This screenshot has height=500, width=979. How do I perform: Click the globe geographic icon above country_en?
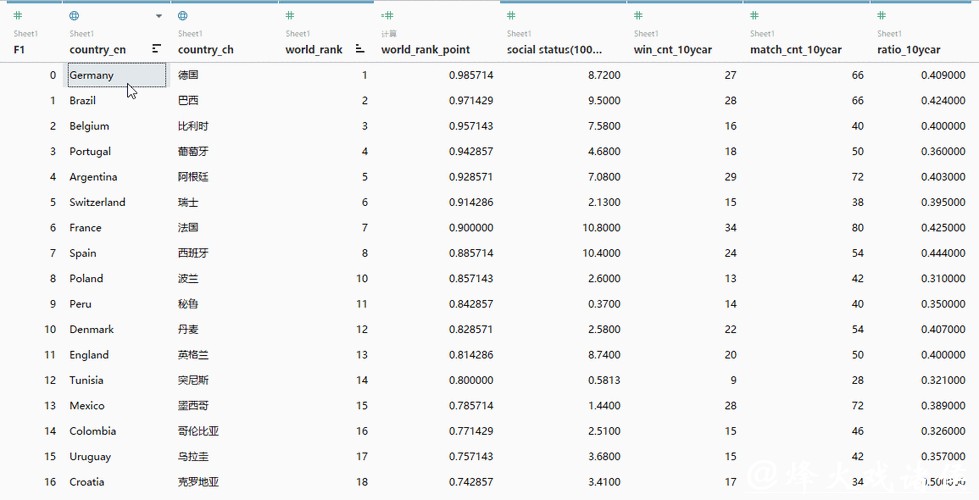[x=74, y=16]
